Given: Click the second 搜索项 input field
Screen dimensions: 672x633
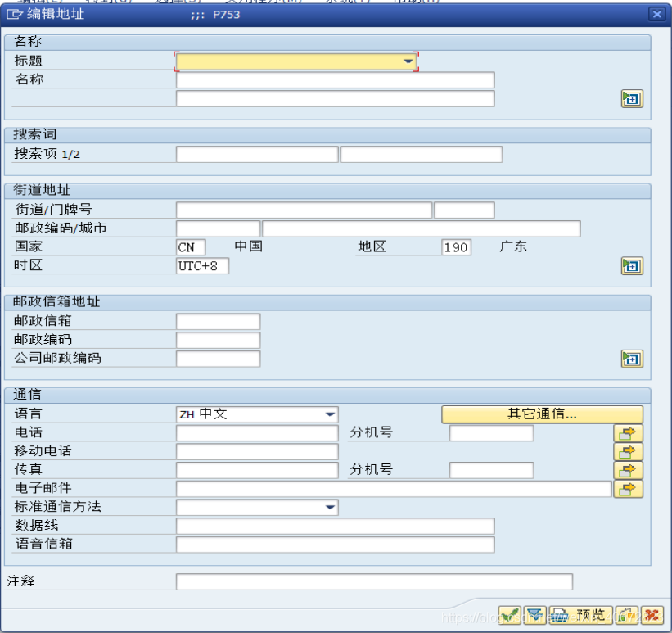Looking at the screenshot, I should click(x=422, y=155).
